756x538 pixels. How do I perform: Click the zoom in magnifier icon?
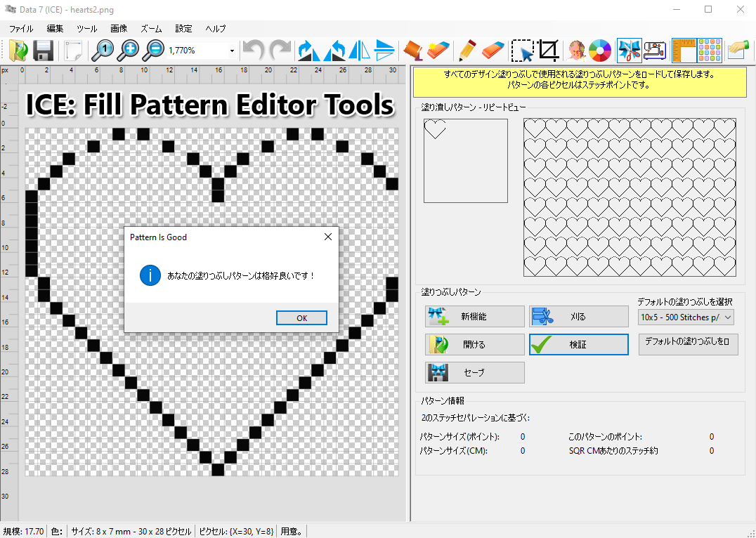[x=128, y=51]
